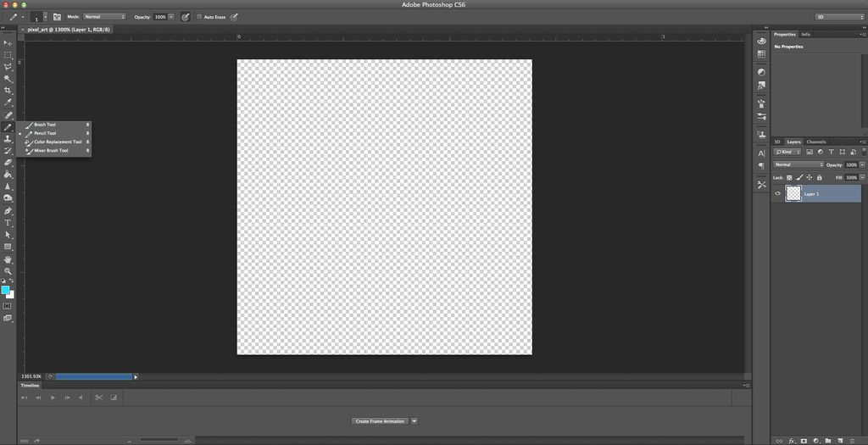Select the Clone Stamp tool
Screen dimensions: 868x445
(8, 139)
